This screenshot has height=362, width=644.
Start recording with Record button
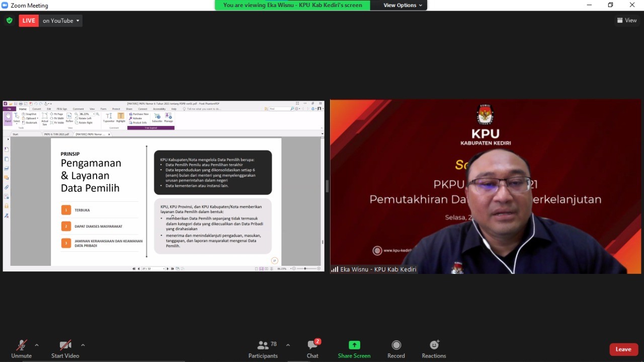(396, 349)
